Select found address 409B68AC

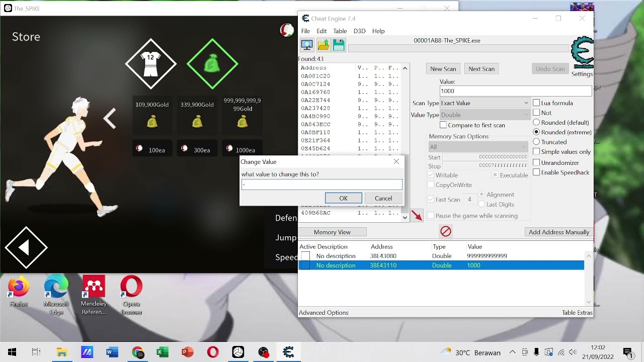coord(315,213)
